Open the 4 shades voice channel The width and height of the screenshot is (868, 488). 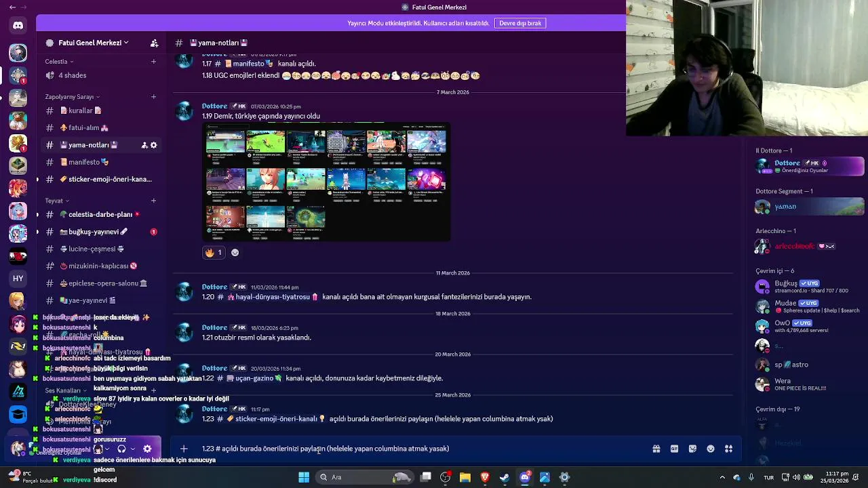click(x=100, y=75)
